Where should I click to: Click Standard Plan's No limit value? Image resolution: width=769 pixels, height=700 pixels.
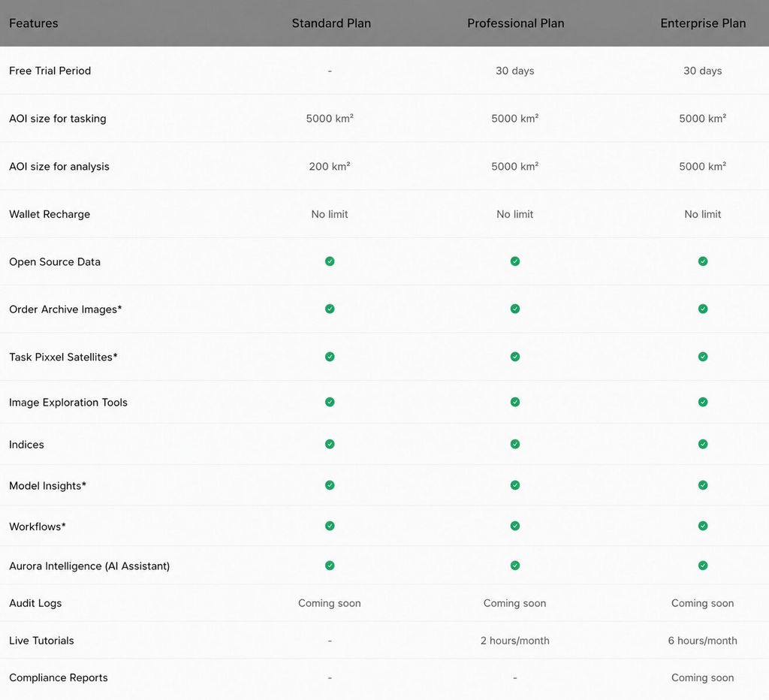pos(330,214)
